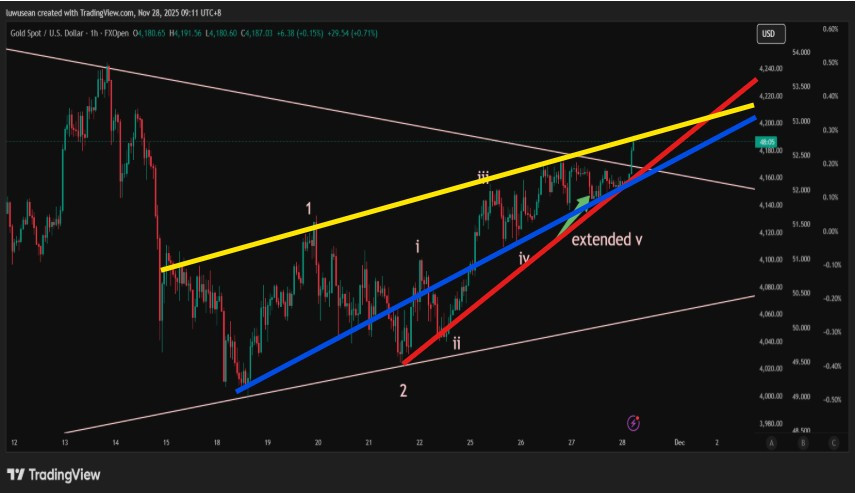Click the TradingView logo at bottom
Viewport: 857px width, 493px height.
pyautogui.click(x=54, y=474)
